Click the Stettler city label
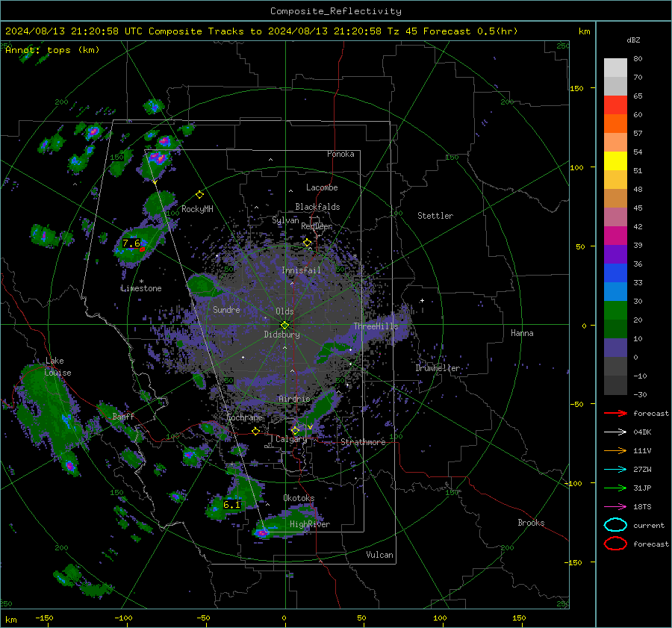 pyautogui.click(x=435, y=216)
